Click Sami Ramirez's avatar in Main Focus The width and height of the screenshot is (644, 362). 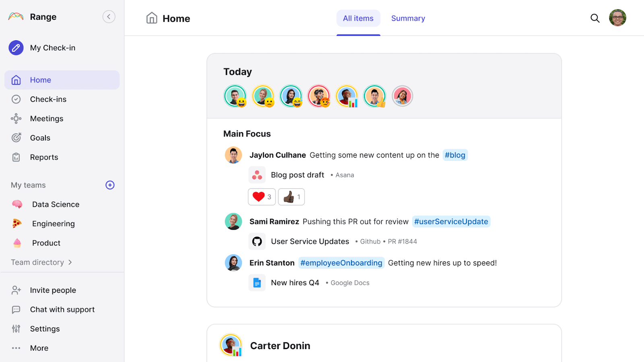pyautogui.click(x=233, y=222)
